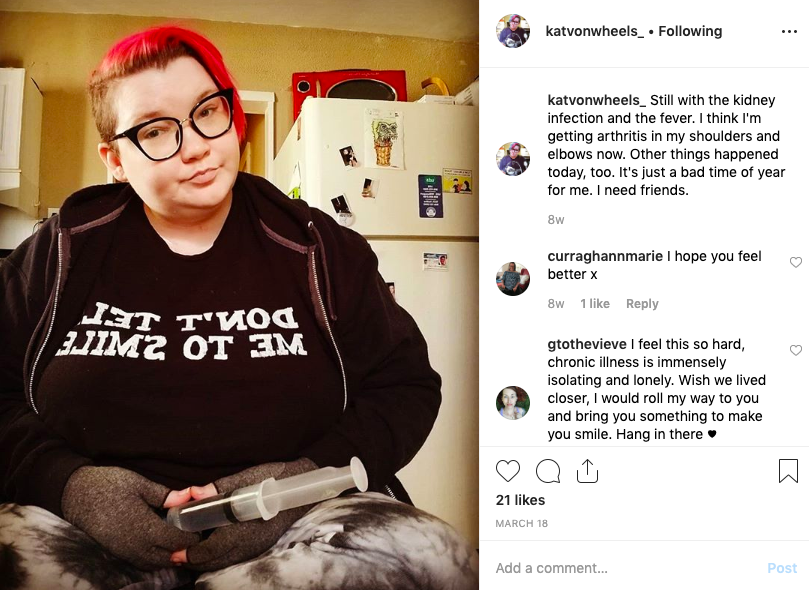Share the post via share icon
Image resolution: width=809 pixels, height=590 pixels.
pos(587,471)
